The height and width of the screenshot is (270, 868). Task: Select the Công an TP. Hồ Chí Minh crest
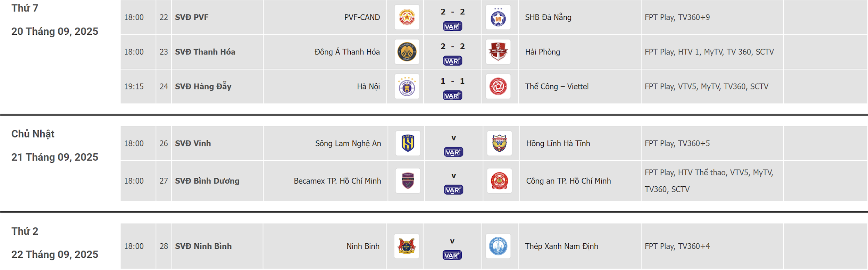click(x=499, y=181)
